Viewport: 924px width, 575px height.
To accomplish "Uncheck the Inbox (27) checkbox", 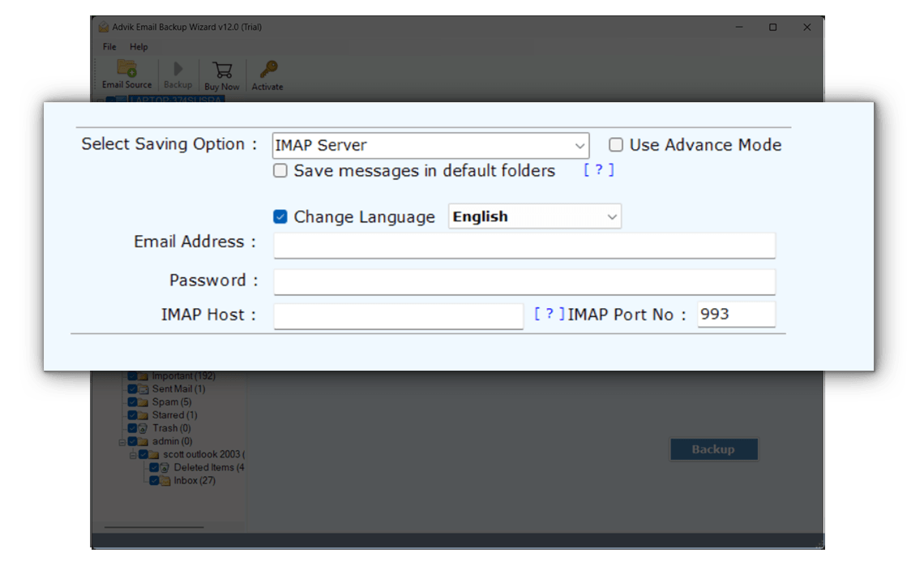I will tap(154, 481).
